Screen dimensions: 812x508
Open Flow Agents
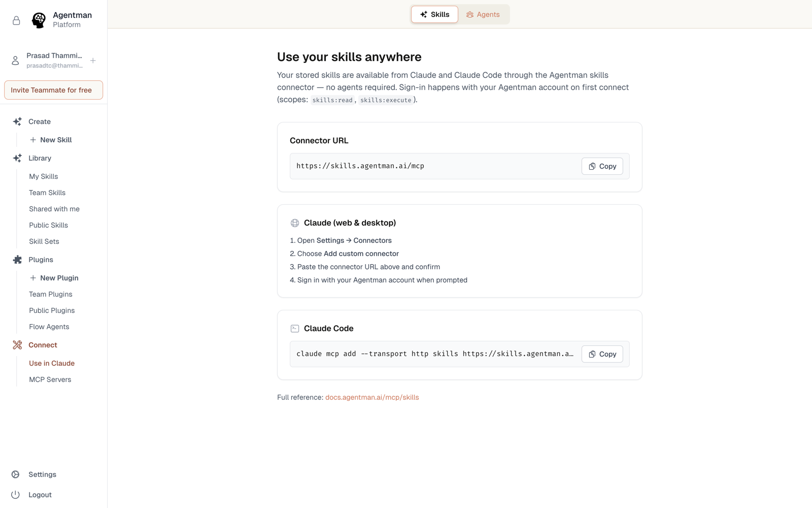[49, 327]
